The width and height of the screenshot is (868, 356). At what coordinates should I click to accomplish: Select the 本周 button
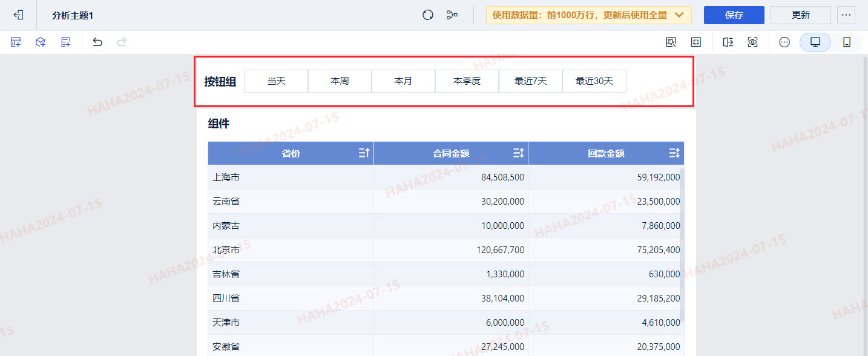point(340,81)
